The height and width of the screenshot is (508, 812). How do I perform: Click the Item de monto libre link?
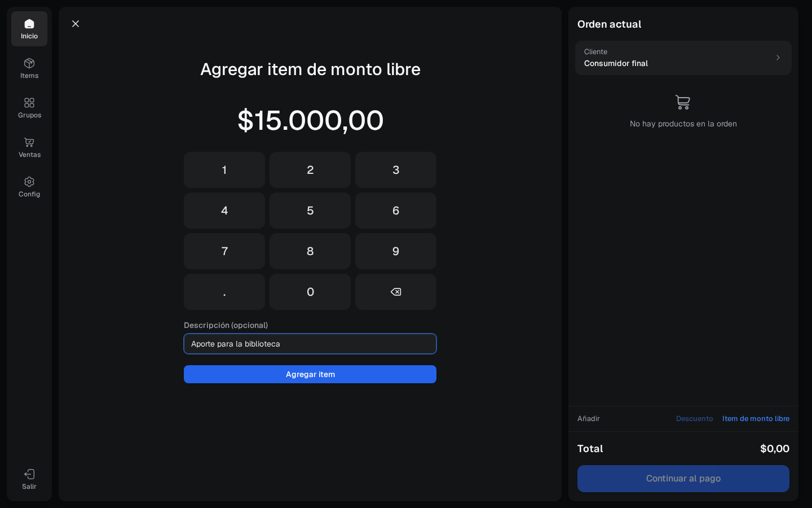tap(756, 419)
